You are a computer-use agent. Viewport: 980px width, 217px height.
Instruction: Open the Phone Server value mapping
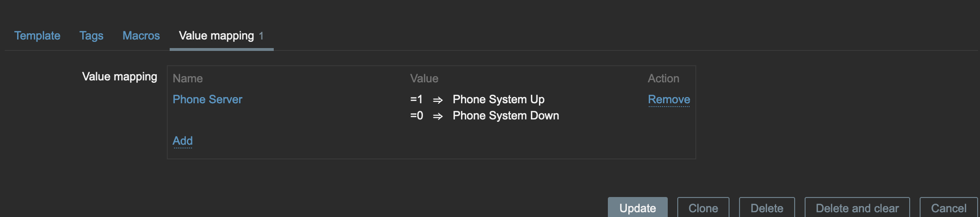click(207, 99)
